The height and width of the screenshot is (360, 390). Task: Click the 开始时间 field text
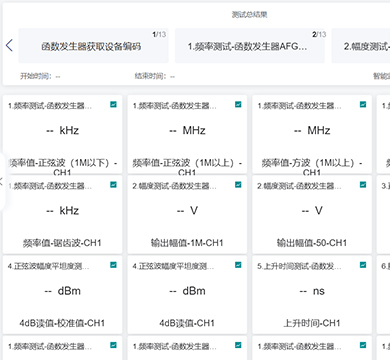(40, 76)
